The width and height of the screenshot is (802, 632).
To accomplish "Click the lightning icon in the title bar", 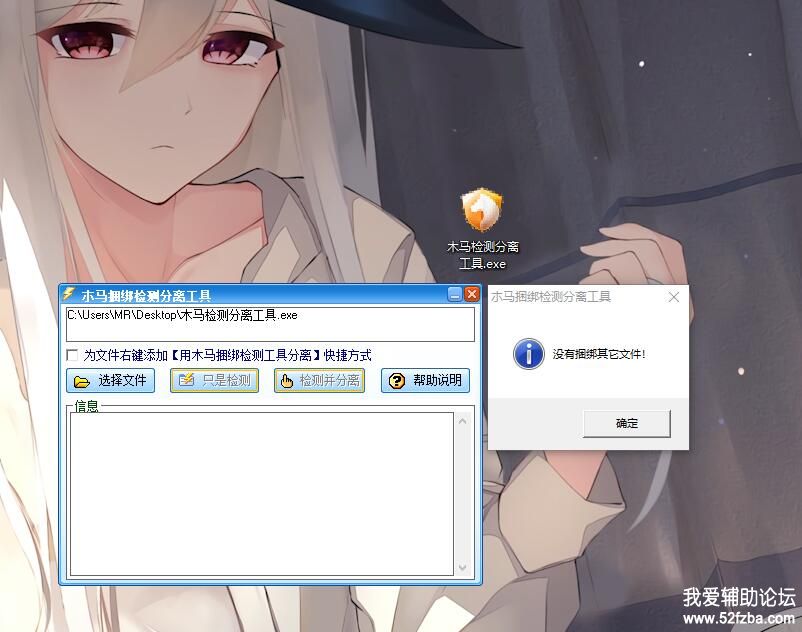I will pyautogui.click(x=69, y=294).
